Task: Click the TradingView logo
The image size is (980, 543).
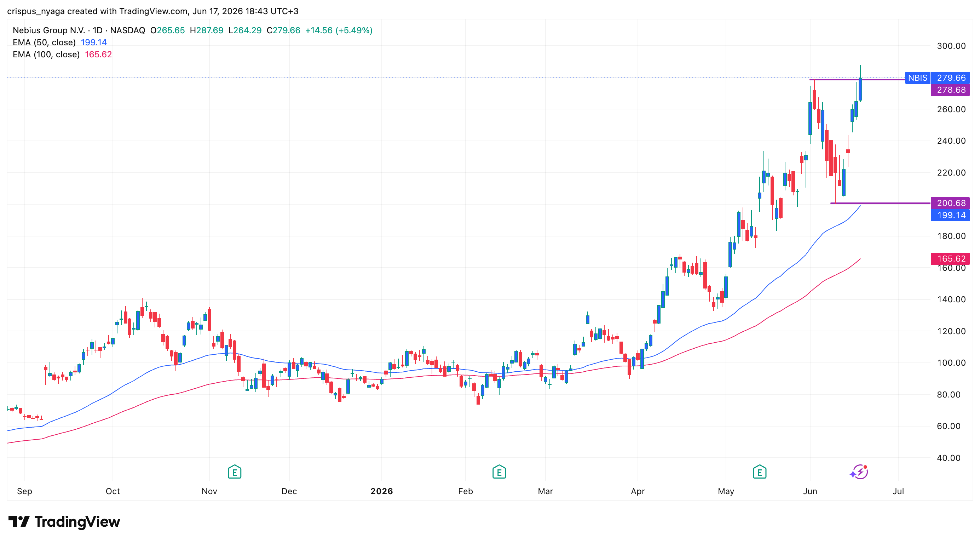Action: [x=64, y=522]
